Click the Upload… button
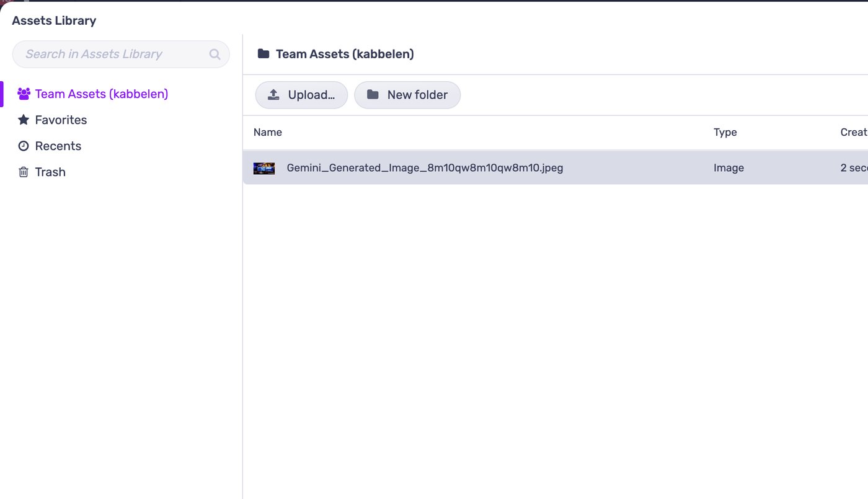 click(x=301, y=95)
